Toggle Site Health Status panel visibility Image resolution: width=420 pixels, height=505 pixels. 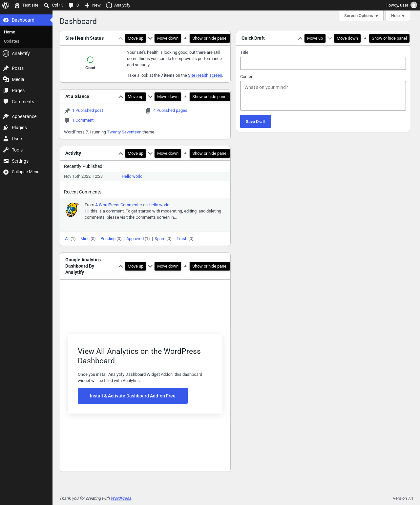coord(185,38)
